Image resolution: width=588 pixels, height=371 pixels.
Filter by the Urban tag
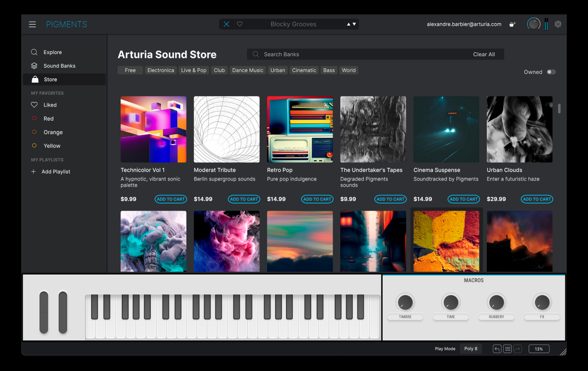click(x=278, y=71)
